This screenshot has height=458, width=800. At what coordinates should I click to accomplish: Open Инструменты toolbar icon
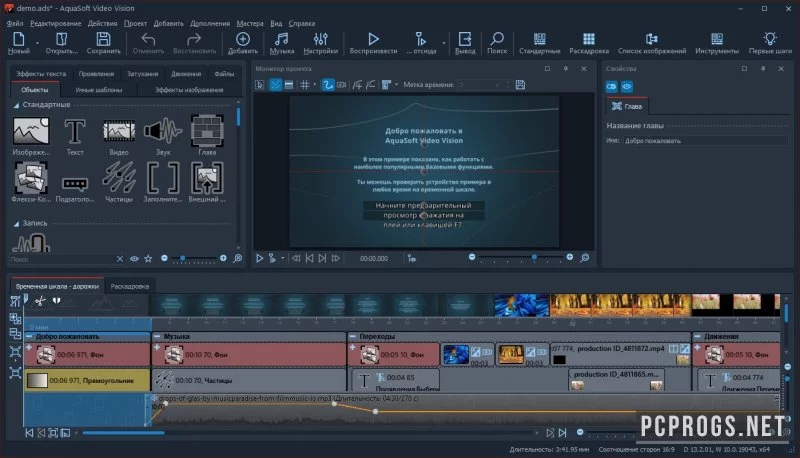click(x=717, y=39)
